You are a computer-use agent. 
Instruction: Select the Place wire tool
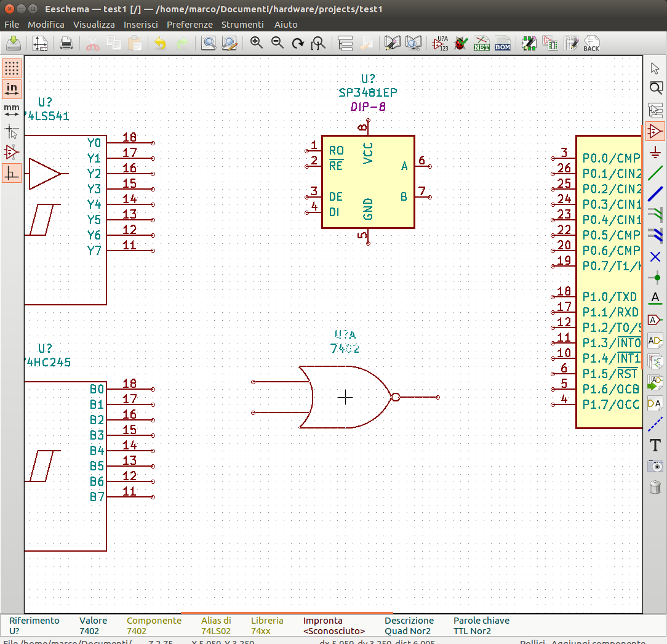pos(655,173)
